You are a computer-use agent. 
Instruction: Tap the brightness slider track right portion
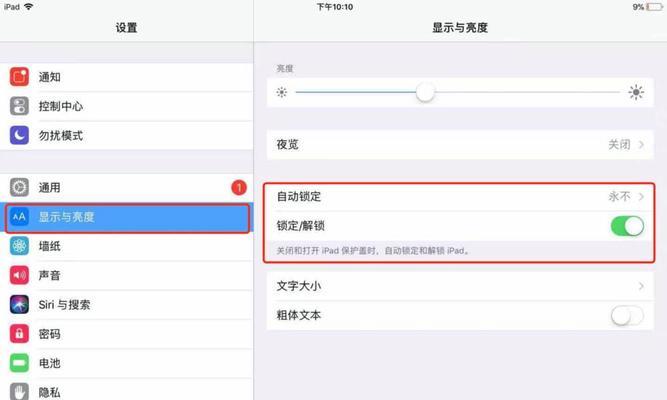pos(527,92)
